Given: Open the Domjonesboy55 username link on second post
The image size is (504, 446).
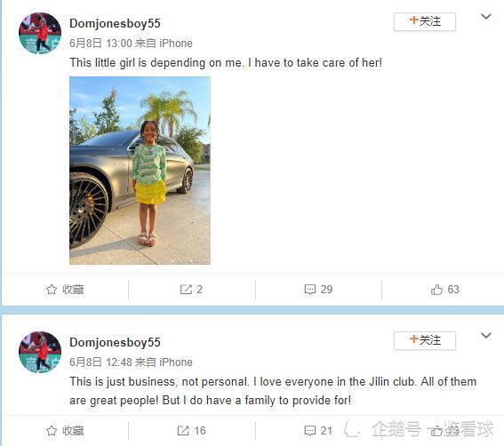Looking at the screenshot, I should [x=115, y=342].
